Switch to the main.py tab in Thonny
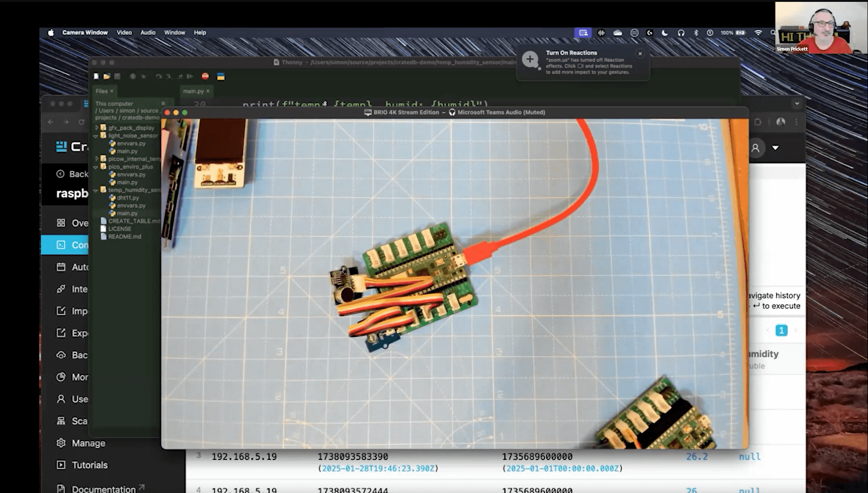Screen dimensions: 868x493 (193, 91)
